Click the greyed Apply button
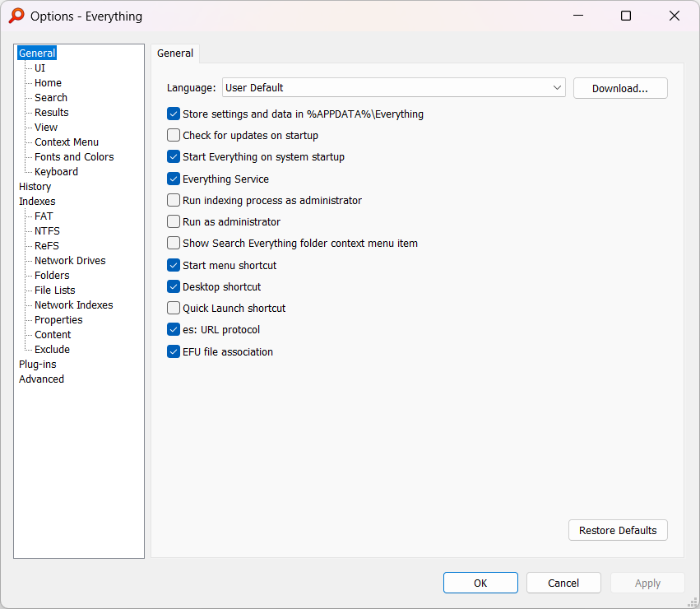The width and height of the screenshot is (700, 609). pyautogui.click(x=647, y=583)
